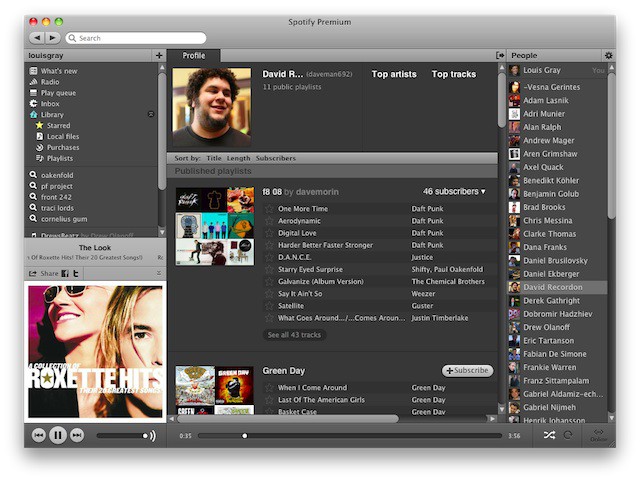
Task: Open the 46 subscribers dropdown
Action: pyautogui.click(x=454, y=192)
